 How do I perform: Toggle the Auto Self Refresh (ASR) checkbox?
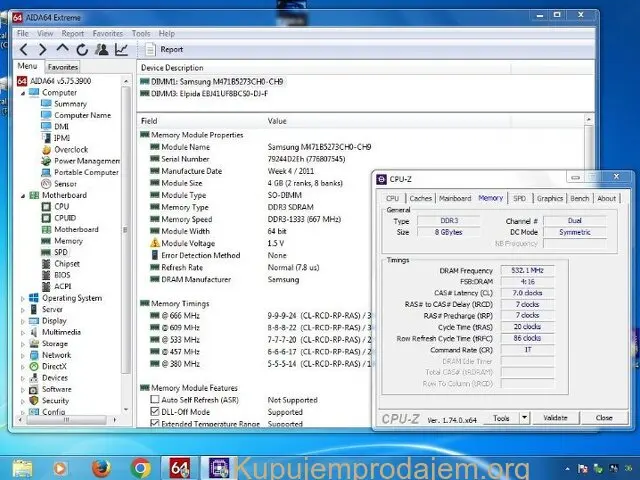pos(155,400)
